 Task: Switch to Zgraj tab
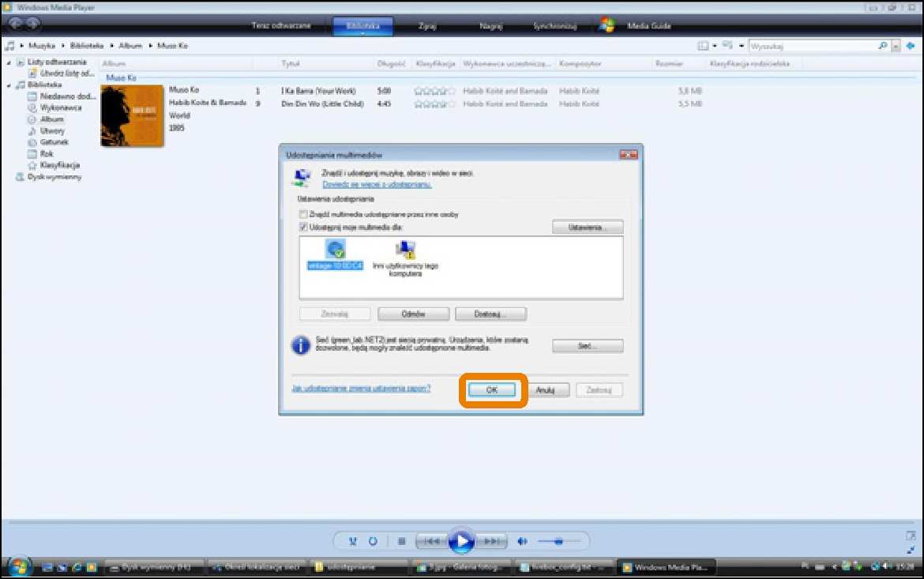coord(426,26)
